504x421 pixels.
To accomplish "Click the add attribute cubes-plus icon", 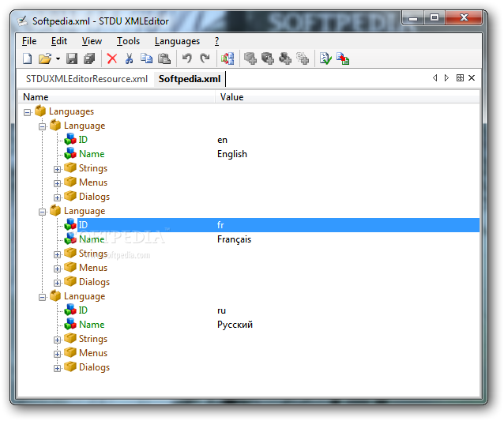I will 285,58.
